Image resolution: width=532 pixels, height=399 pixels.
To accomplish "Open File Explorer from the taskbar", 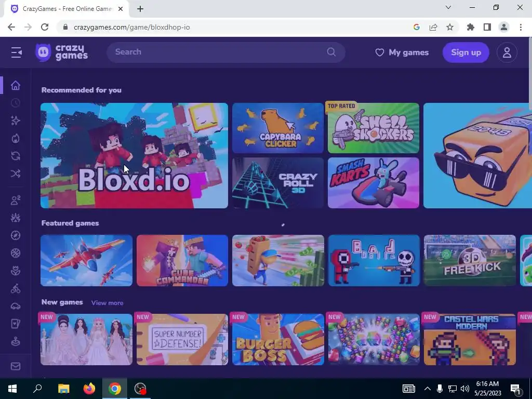I will point(63,389).
